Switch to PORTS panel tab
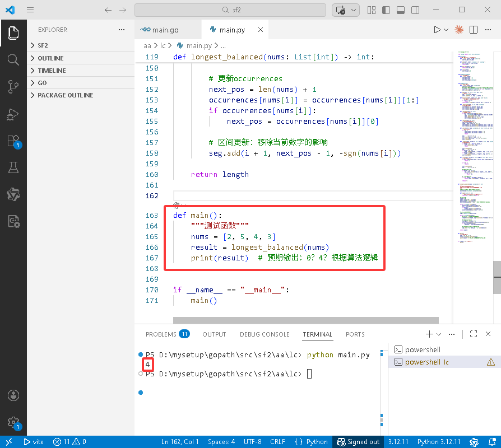Viewport: 501px width, 448px height. click(x=355, y=334)
